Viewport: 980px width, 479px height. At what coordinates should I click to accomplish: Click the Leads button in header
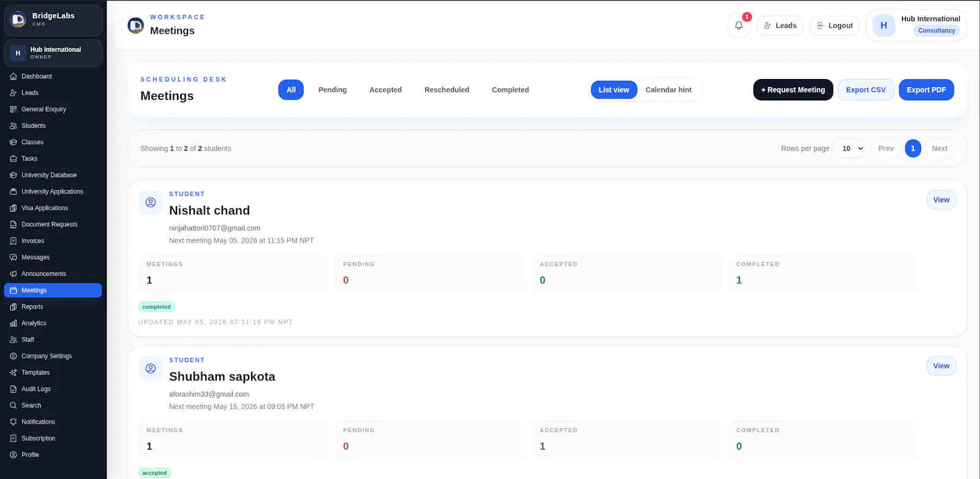coord(780,26)
